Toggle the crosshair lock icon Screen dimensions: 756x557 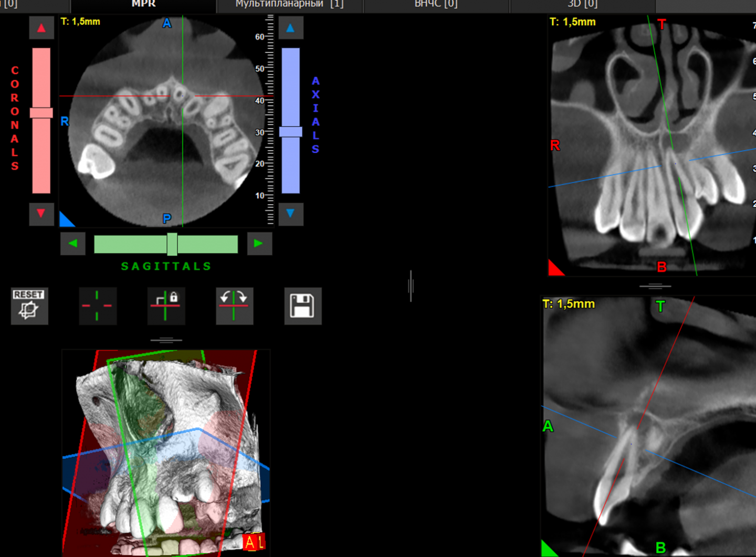(166, 306)
